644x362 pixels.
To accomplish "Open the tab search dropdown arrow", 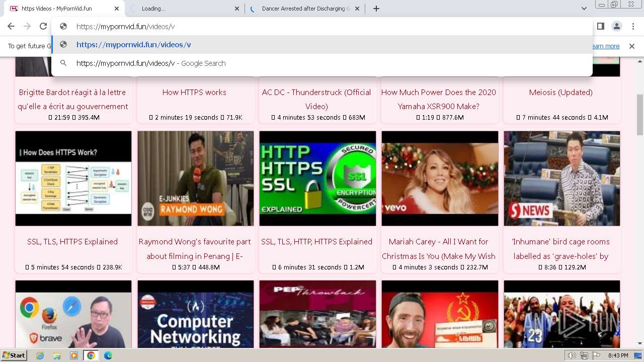I will click(x=584, y=9).
